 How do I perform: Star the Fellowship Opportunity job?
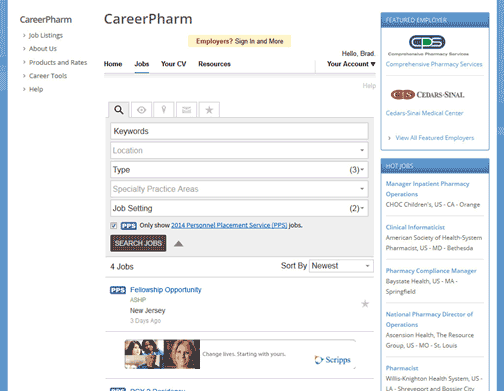coord(365,304)
